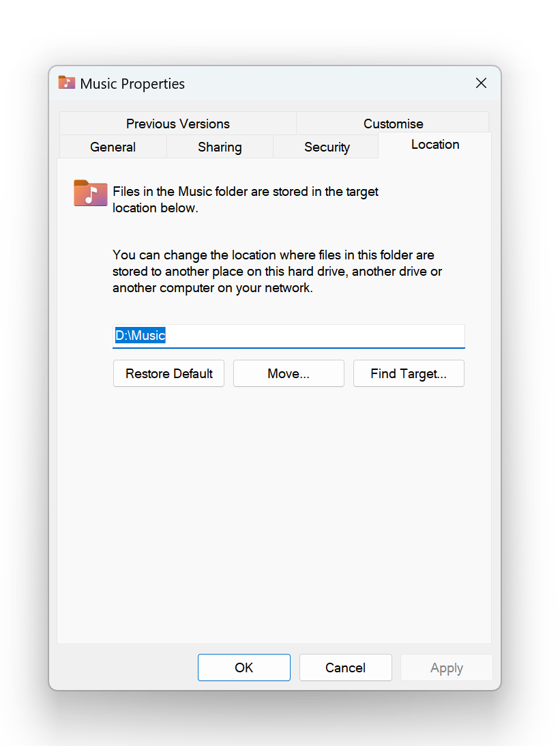Click the Restore Default button
Image resolution: width=560 pixels, height=746 pixels.
pyautogui.click(x=168, y=373)
